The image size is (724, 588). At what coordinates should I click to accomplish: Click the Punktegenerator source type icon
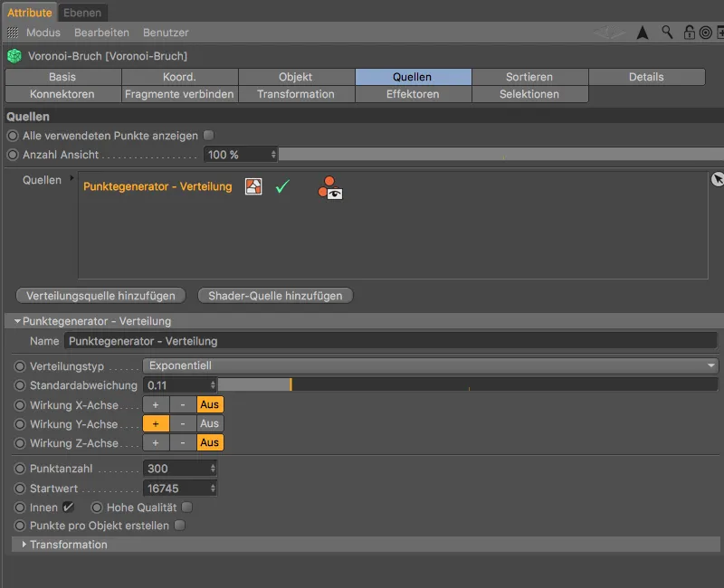point(253,186)
